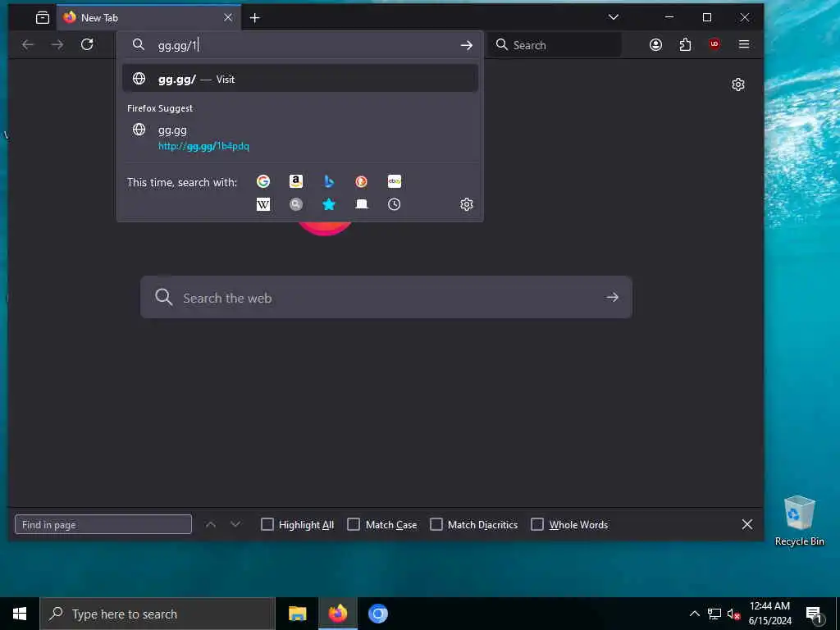This screenshot has height=630, width=840.
Task: Reload the current page
Action: click(x=87, y=44)
